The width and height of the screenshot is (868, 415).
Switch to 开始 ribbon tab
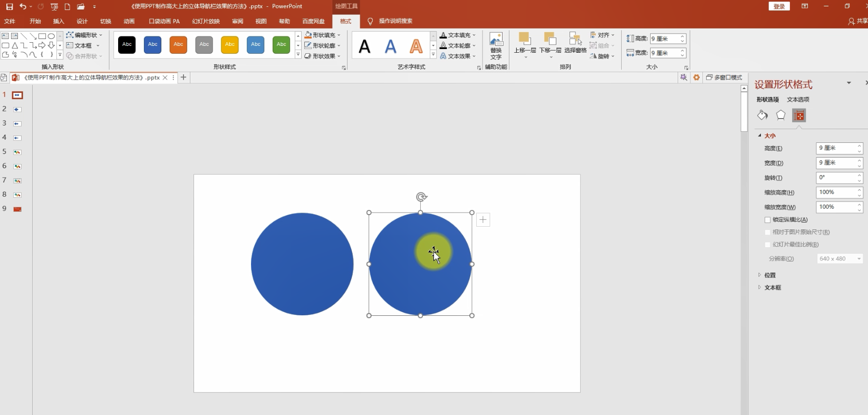(35, 22)
